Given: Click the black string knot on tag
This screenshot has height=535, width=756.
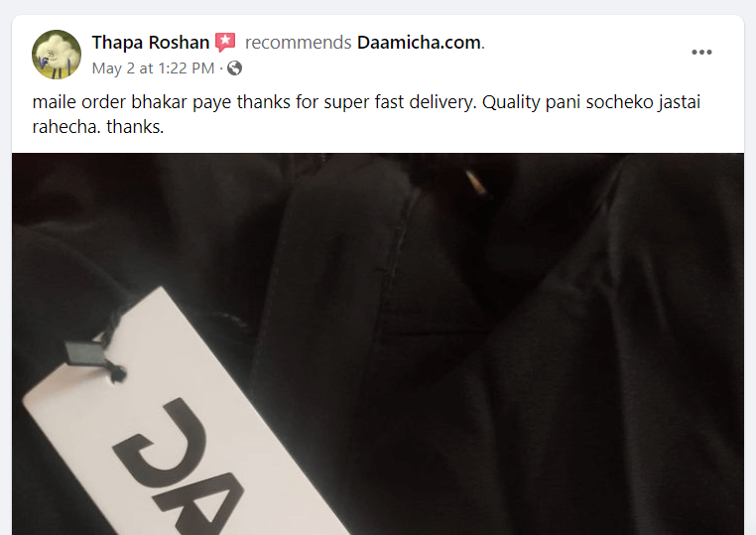Looking at the screenshot, I should (x=117, y=373).
